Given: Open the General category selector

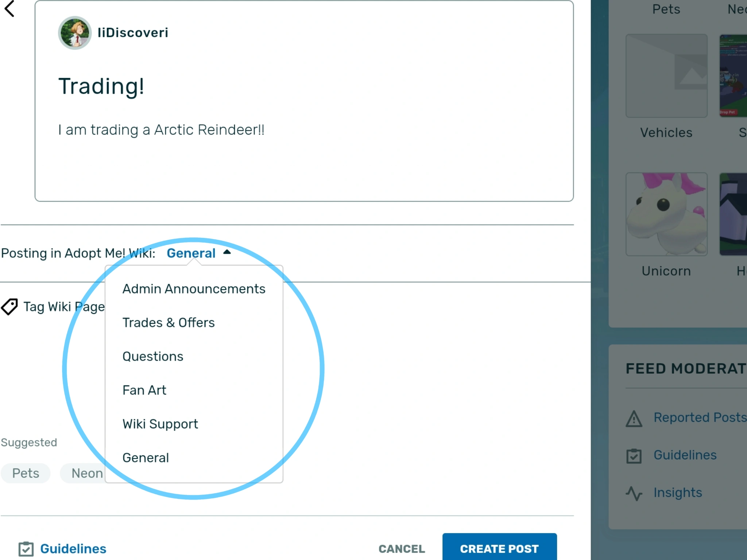Looking at the screenshot, I should coord(191,253).
